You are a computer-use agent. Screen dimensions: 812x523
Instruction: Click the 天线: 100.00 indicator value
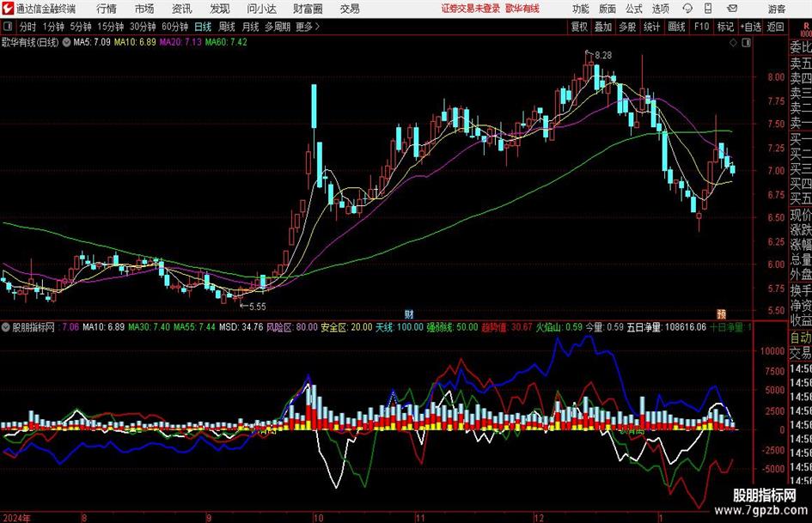pos(400,327)
